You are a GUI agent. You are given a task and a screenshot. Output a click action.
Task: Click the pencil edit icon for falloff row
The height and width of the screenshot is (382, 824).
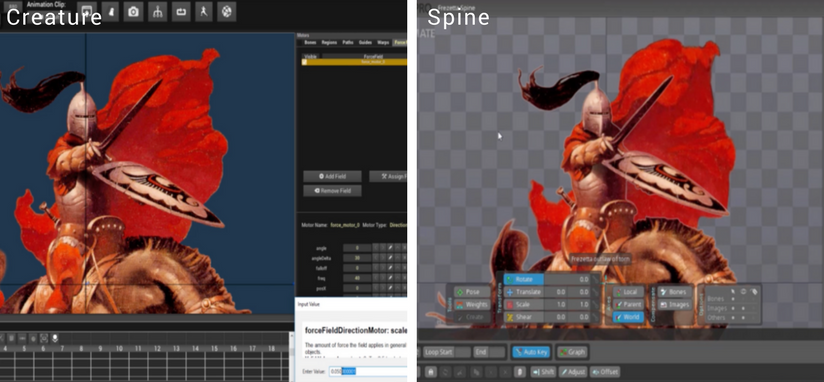coord(390,268)
